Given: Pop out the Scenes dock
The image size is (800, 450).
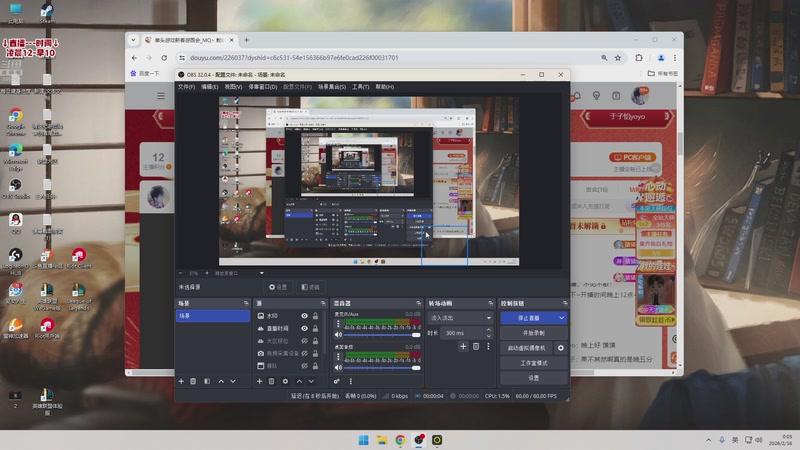Looking at the screenshot, I should pos(246,303).
